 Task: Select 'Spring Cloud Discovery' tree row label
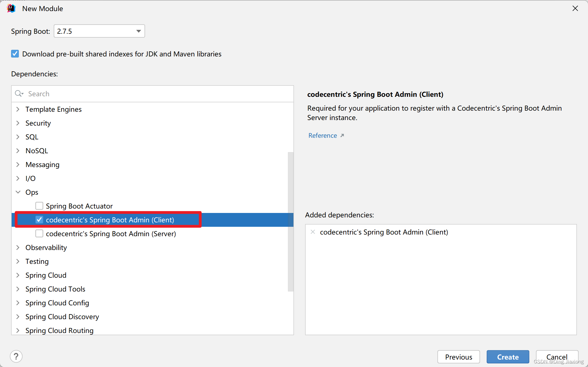[x=62, y=317]
